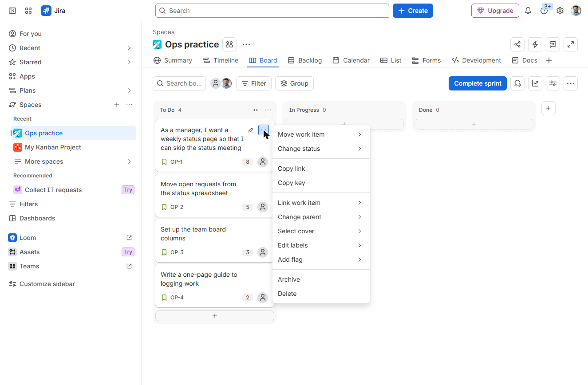Open the board more actions ellipsis beside the sliders icon

tap(571, 83)
